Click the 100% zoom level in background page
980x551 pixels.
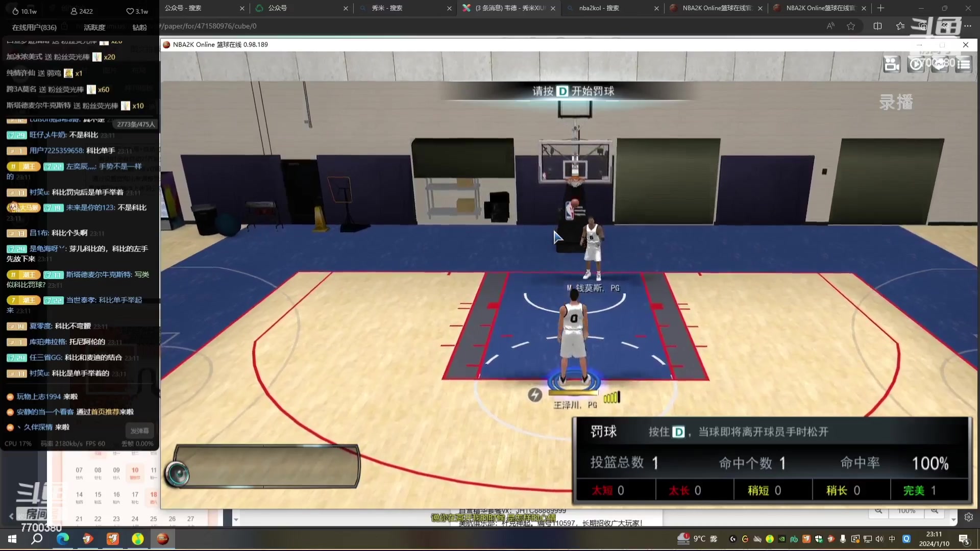point(906,511)
